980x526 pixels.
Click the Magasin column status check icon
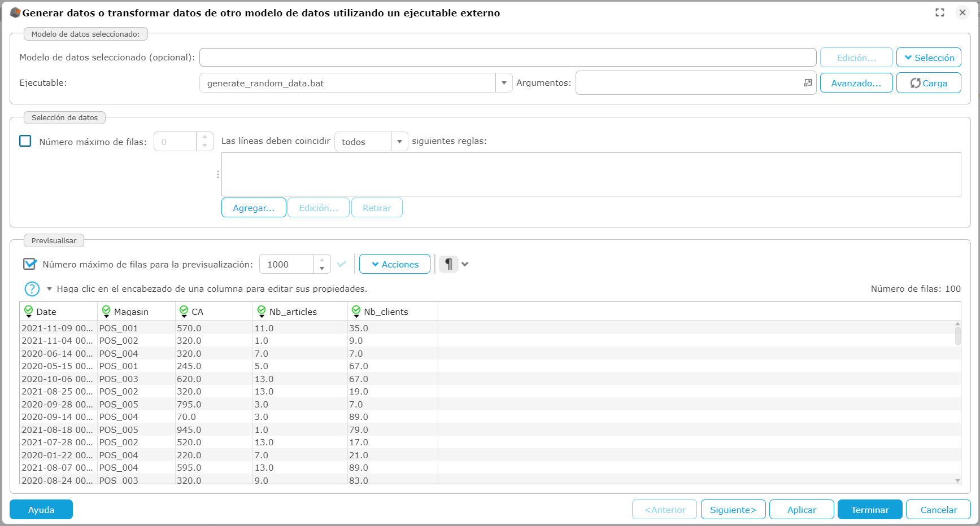(106, 312)
